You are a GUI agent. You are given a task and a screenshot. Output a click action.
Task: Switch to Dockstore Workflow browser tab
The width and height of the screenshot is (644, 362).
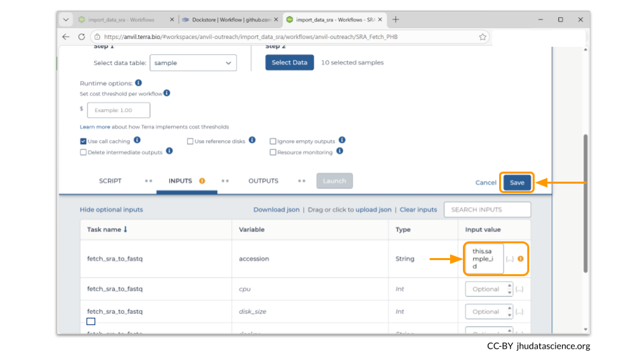(x=230, y=19)
